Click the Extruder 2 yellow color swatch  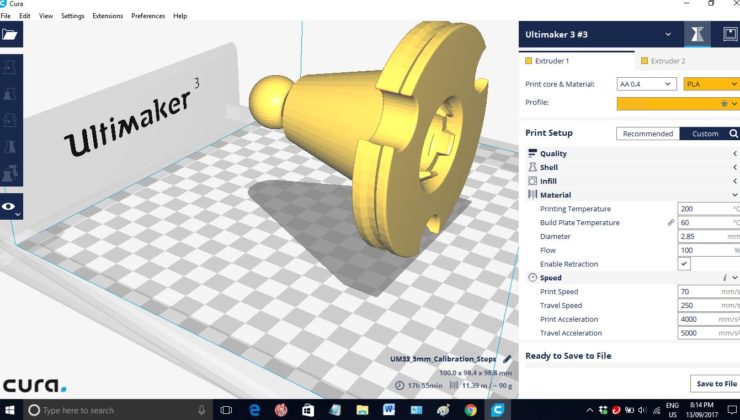tap(644, 60)
